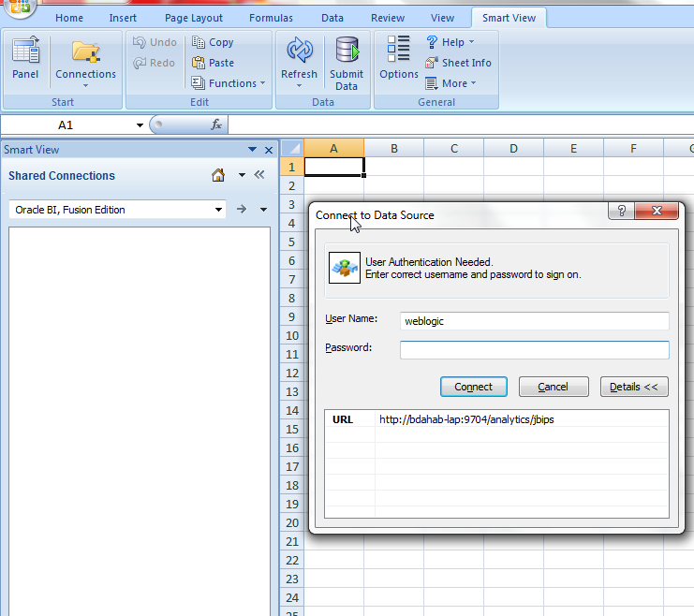Click the Connect button
Image resolution: width=694 pixels, height=616 pixels.
[x=474, y=387]
